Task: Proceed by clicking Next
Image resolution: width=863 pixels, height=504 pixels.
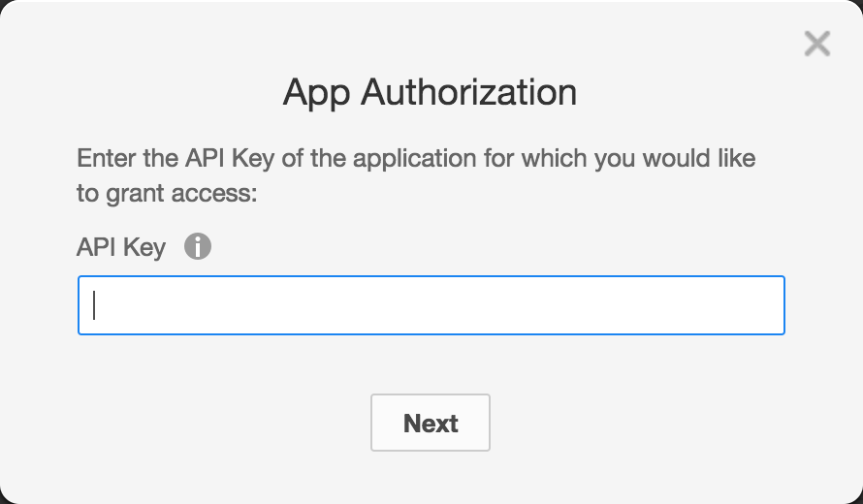Action: (431, 423)
